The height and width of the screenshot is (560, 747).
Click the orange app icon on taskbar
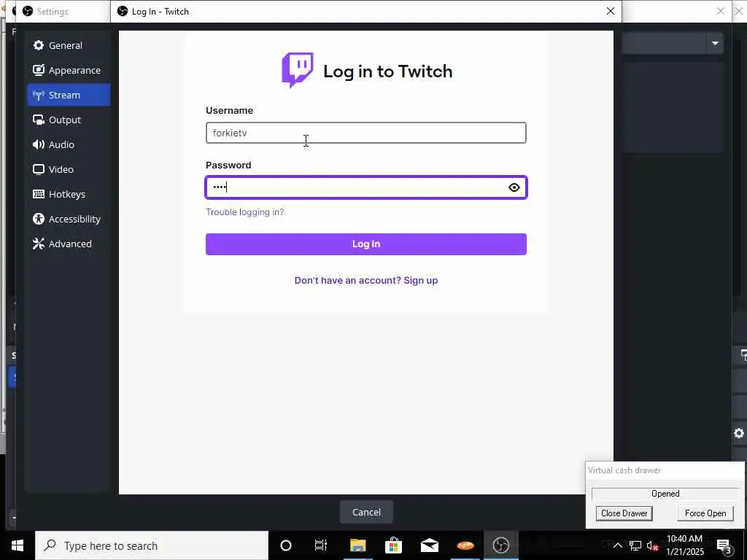click(465, 545)
